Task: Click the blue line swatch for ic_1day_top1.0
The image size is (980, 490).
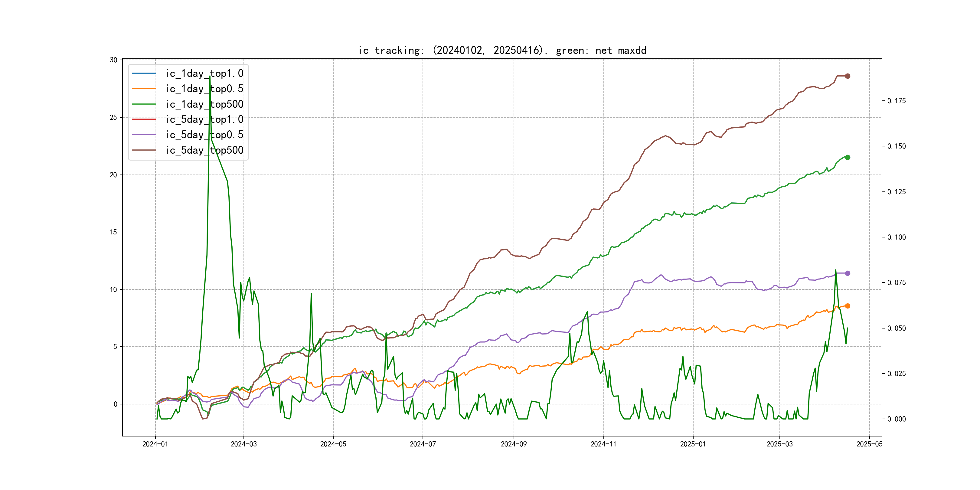Action: coord(144,73)
